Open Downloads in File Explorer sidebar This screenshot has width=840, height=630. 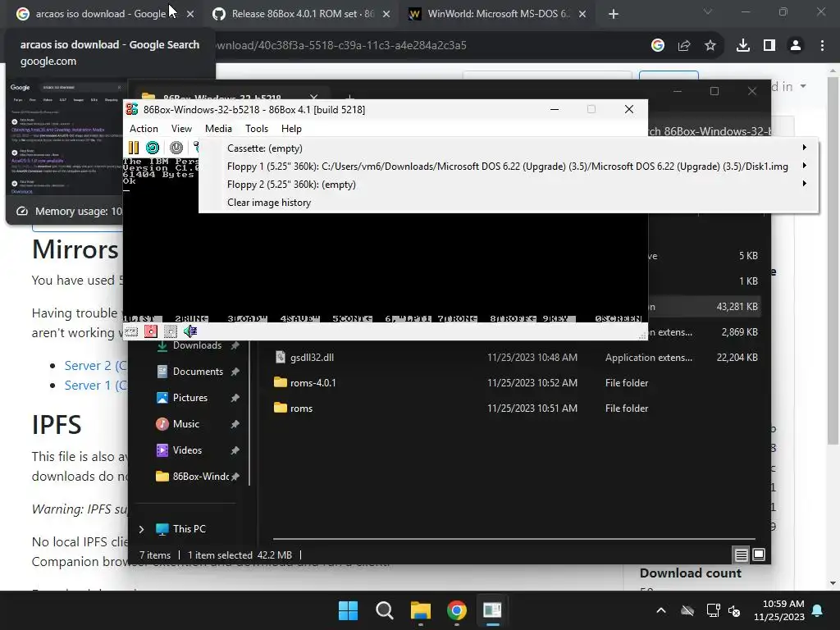tap(197, 345)
